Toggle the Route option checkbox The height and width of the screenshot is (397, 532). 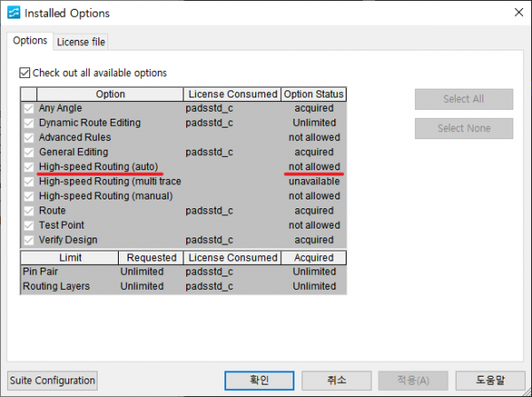click(29, 211)
